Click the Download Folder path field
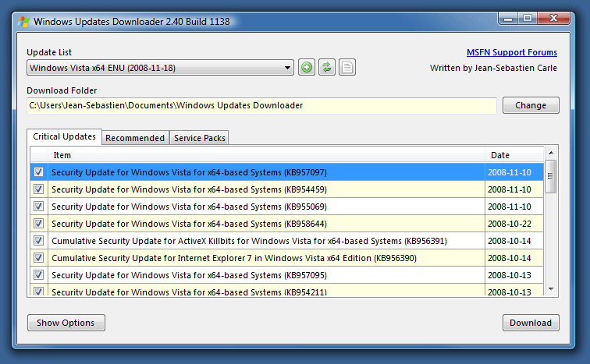Image resolution: width=590 pixels, height=364 pixels. 261,105
